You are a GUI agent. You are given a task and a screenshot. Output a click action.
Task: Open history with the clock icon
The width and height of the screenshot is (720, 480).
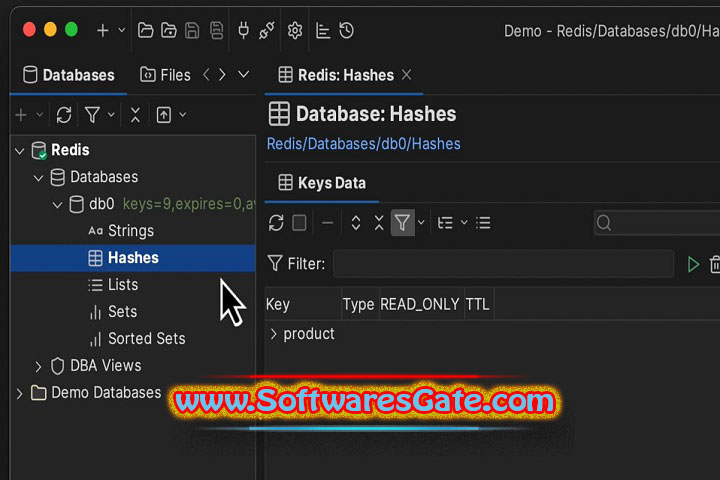pos(346,31)
